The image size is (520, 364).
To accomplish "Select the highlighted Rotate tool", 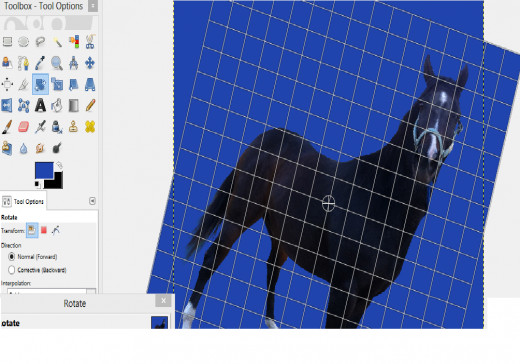I will [x=40, y=84].
